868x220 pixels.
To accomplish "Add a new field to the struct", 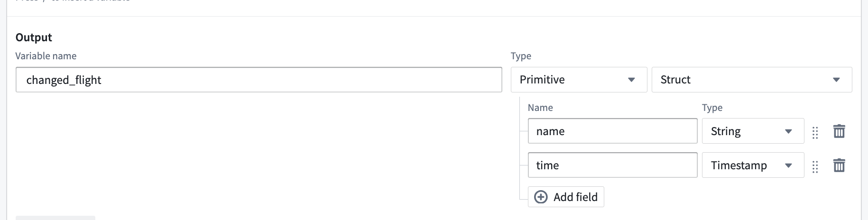I will [566, 197].
